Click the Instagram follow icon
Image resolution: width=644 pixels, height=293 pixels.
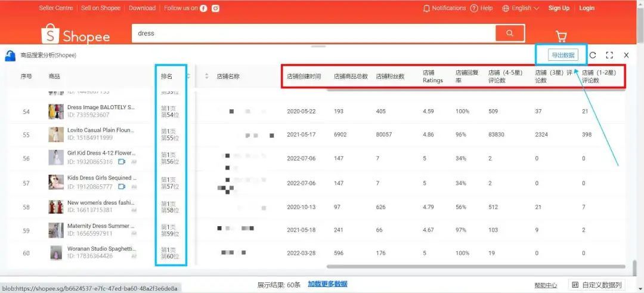pos(215,8)
